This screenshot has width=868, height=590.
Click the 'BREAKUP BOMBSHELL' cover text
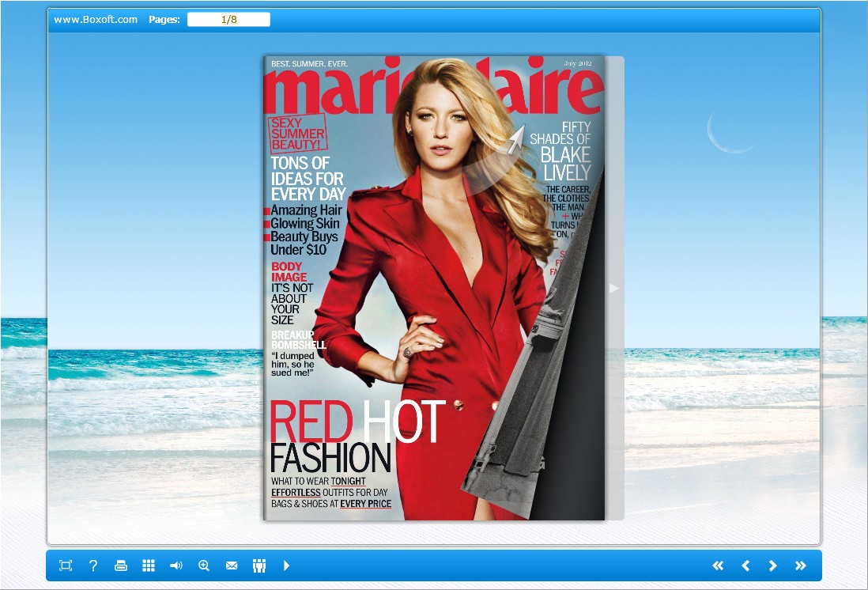[x=298, y=339]
